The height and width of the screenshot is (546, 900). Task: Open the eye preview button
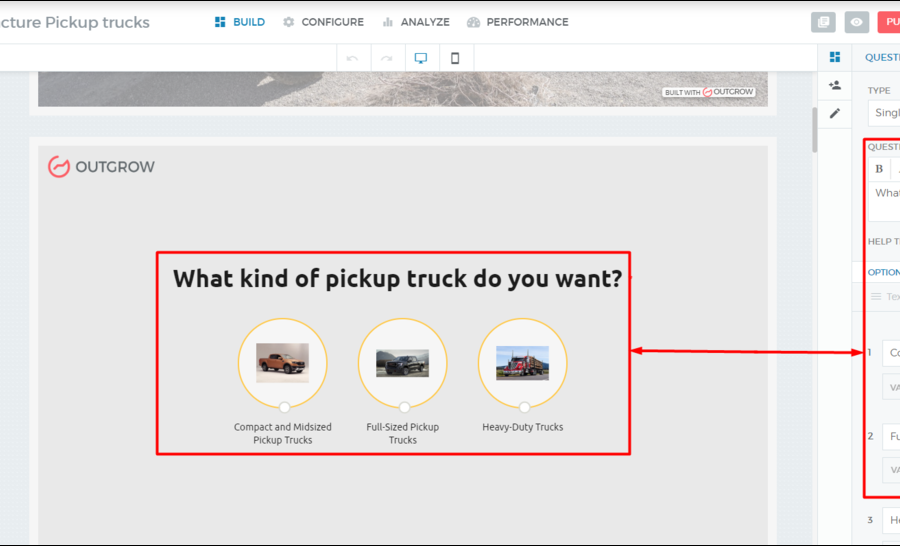coord(856,22)
